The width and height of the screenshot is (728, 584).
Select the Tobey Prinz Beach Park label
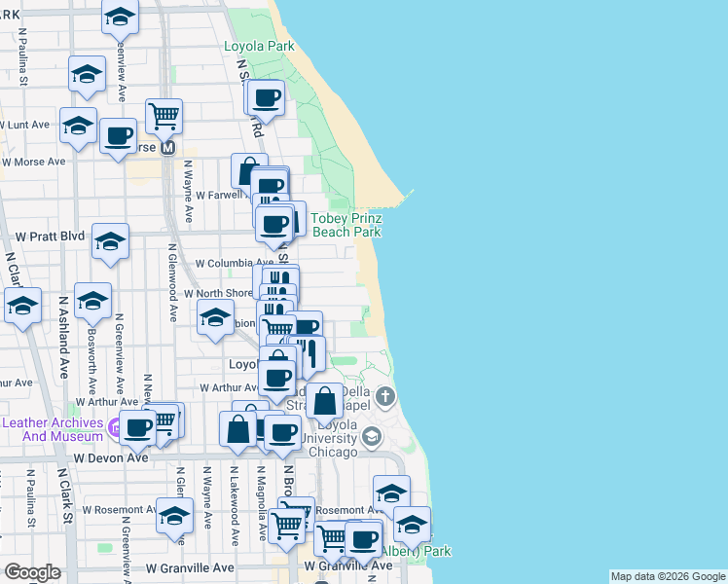tap(346, 225)
